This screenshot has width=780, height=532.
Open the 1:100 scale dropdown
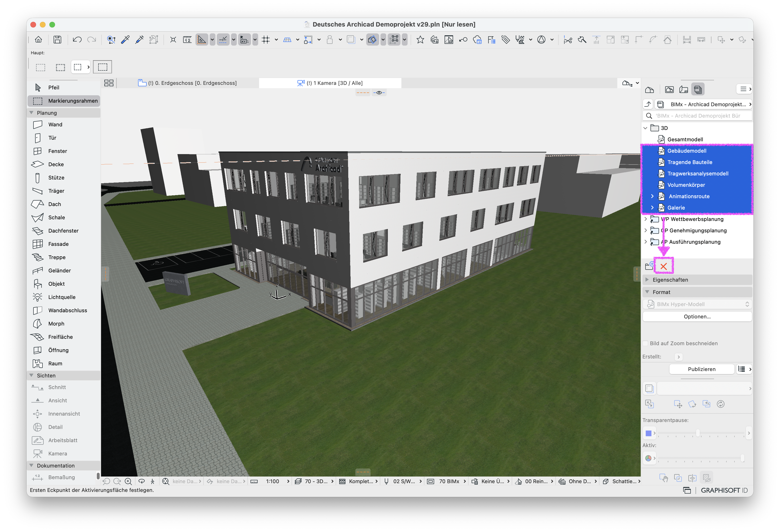278,481
